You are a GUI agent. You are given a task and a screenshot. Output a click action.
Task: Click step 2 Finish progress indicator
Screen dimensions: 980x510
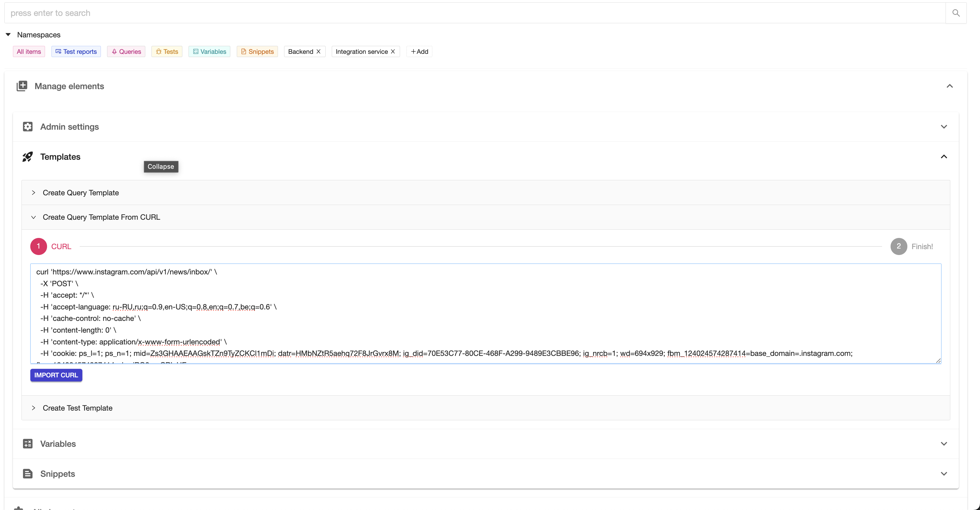coord(899,246)
